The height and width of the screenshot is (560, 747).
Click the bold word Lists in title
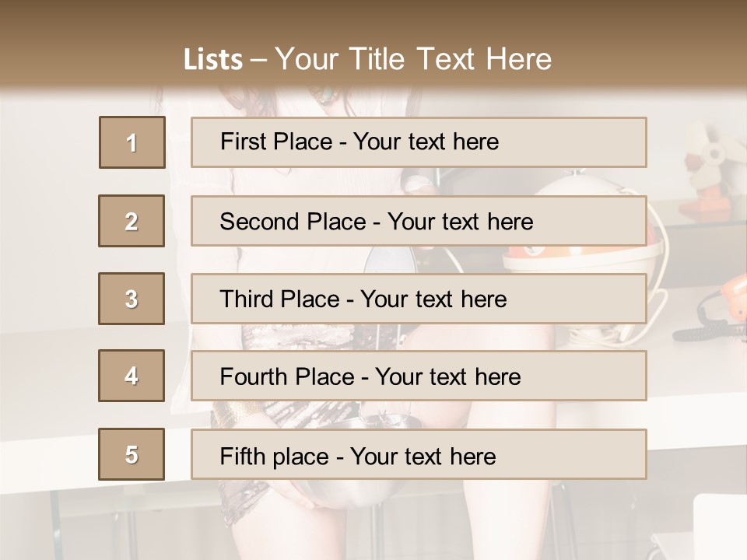point(213,60)
